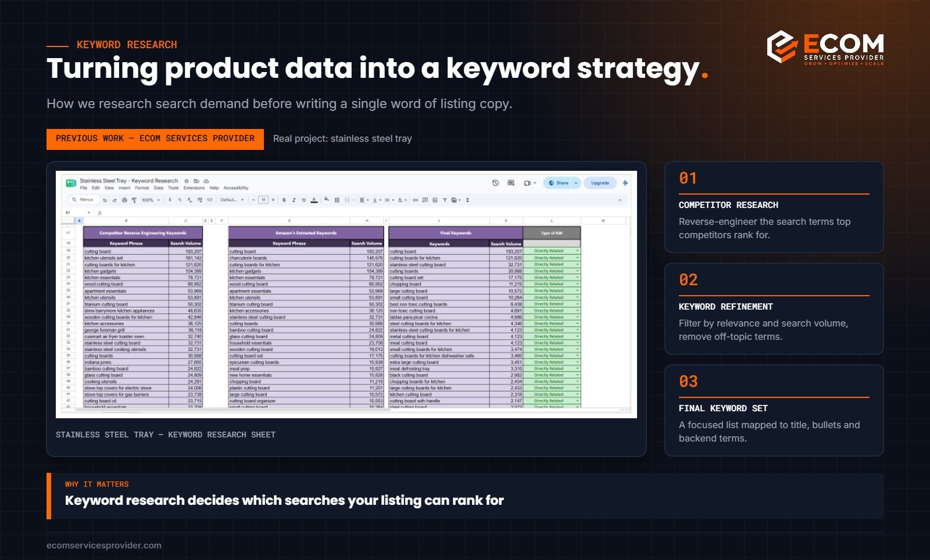This screenshot has height=560, width=930.
Task: Open the Type of KW dropdown for cutting board
Action: pyautogui.click(x=578, y=252)
